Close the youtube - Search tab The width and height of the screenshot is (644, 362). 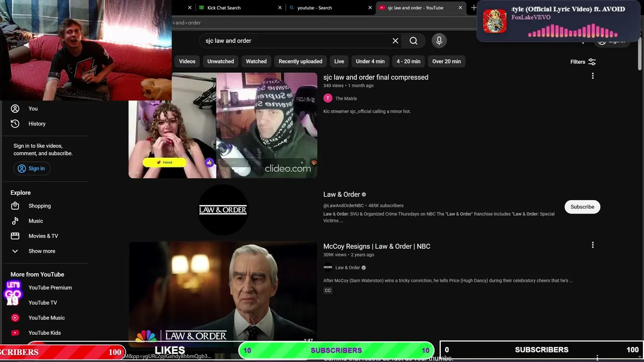point(370,8)
